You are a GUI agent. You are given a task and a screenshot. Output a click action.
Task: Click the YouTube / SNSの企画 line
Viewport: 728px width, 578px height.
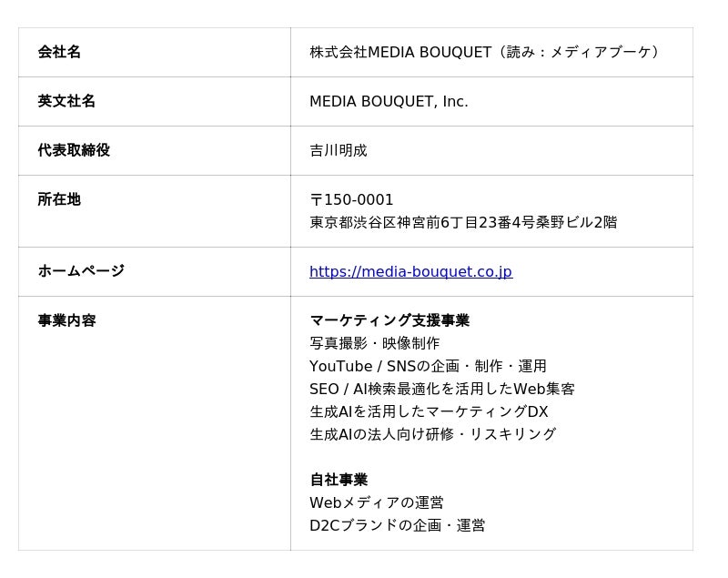428,366
